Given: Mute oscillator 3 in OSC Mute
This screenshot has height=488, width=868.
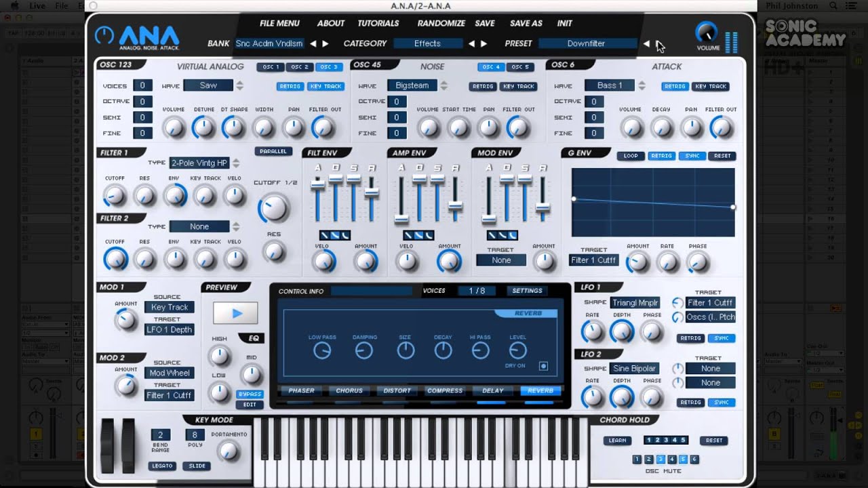Looking at the screenshot, I should pos(660,460).
